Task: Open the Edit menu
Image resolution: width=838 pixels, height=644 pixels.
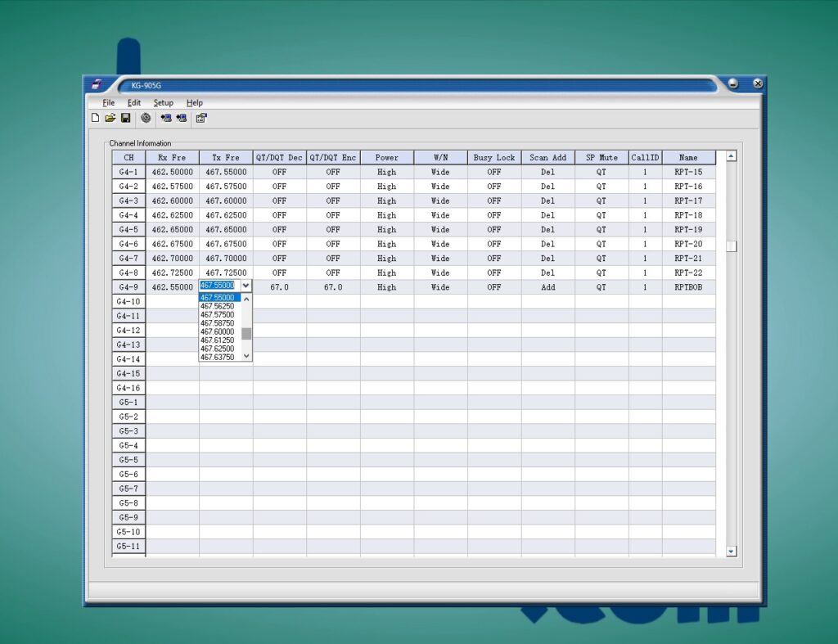Action: 133,102
